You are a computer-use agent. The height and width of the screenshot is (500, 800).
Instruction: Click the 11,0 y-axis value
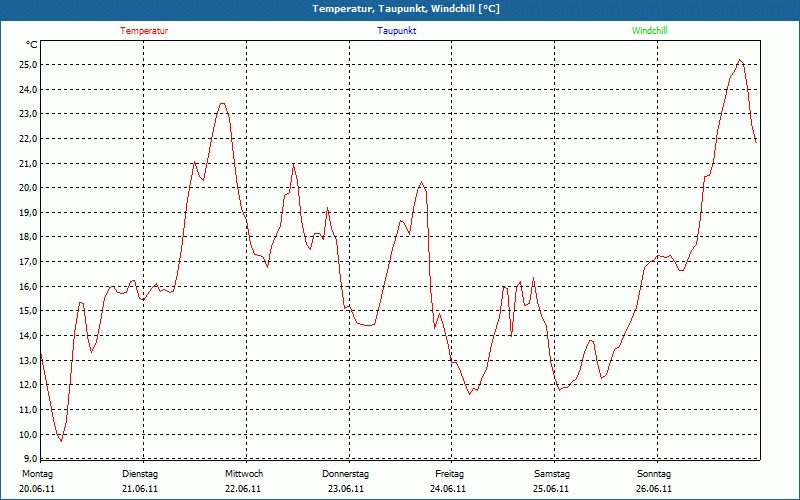[x=29, y=410]
